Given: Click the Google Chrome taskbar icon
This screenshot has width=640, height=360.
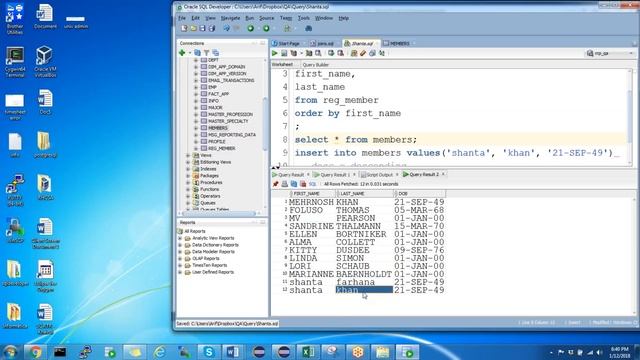Looking at the screenshot, I should pyautogui.click(x=35, y=352).
